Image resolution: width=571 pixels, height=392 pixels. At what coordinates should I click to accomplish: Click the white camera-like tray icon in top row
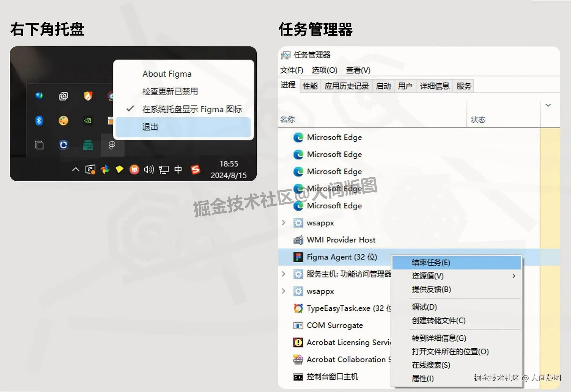click(x=63, y=96)
